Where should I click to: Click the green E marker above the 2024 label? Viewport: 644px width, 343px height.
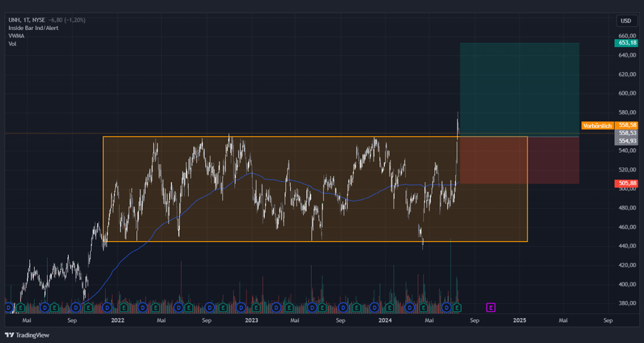(x=389, y=307)
